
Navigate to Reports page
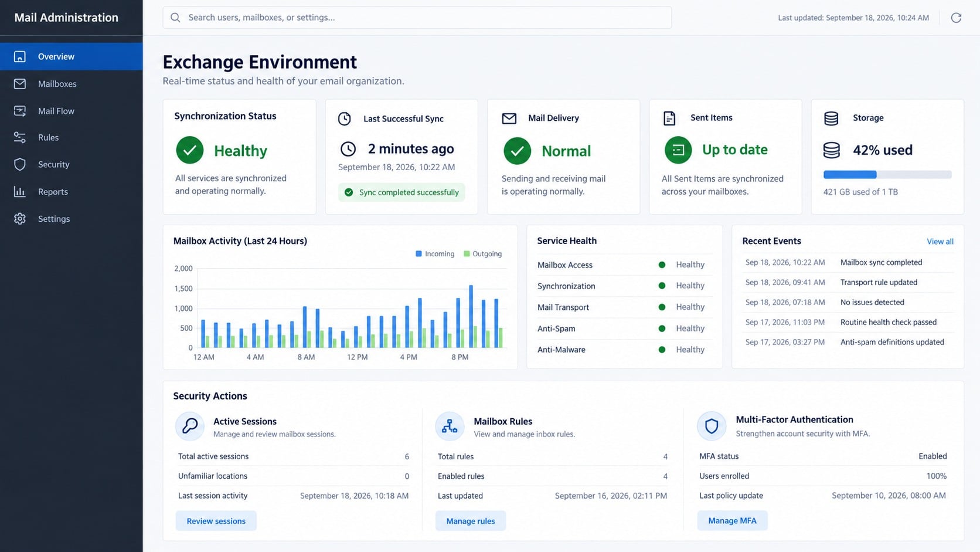click(72, 191)
